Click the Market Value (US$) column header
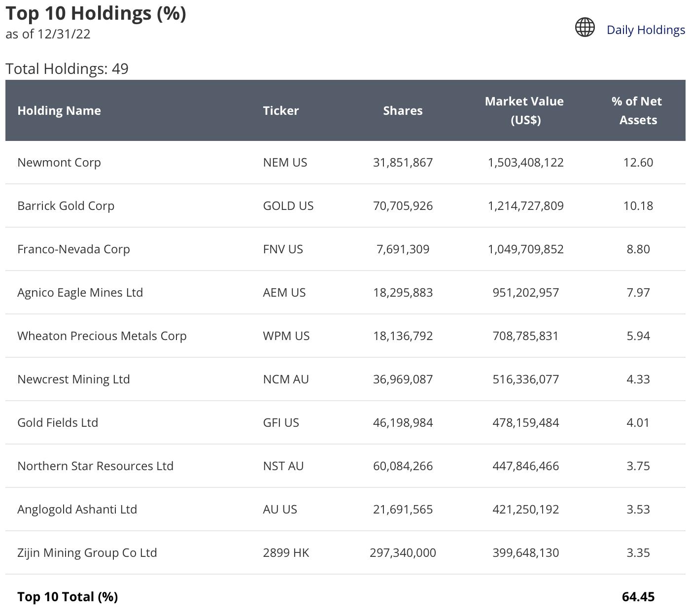690x616 pixels. point(524,111)
